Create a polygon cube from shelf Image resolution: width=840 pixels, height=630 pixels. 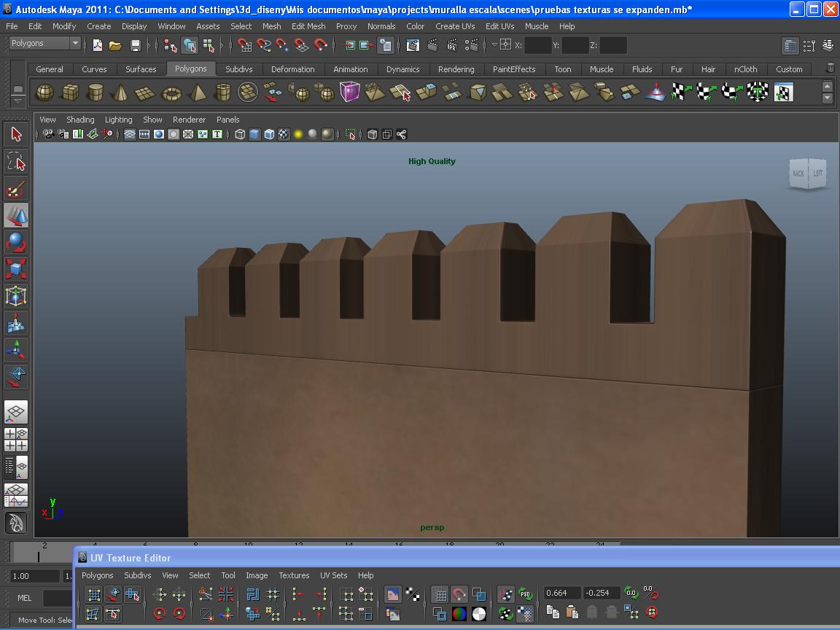70,93
